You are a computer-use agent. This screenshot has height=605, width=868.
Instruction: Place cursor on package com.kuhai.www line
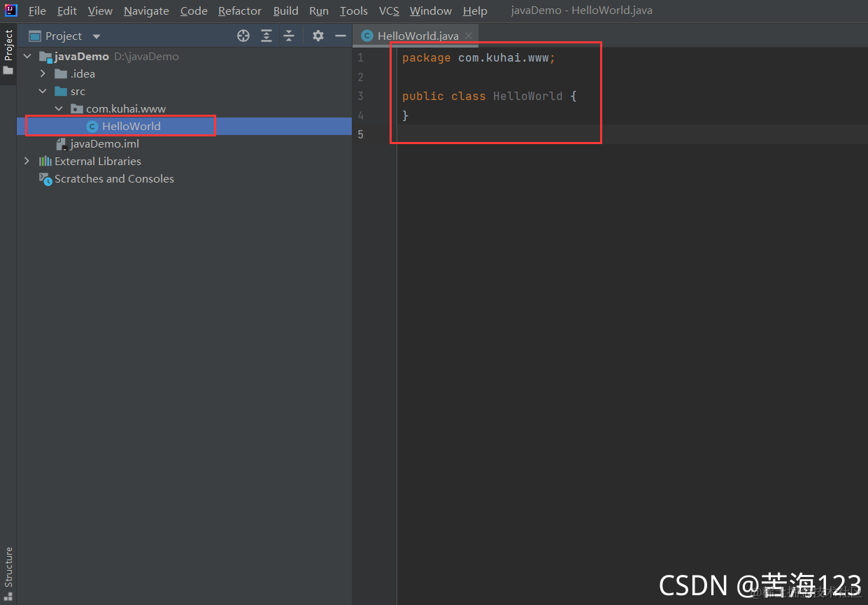[478, 58]
